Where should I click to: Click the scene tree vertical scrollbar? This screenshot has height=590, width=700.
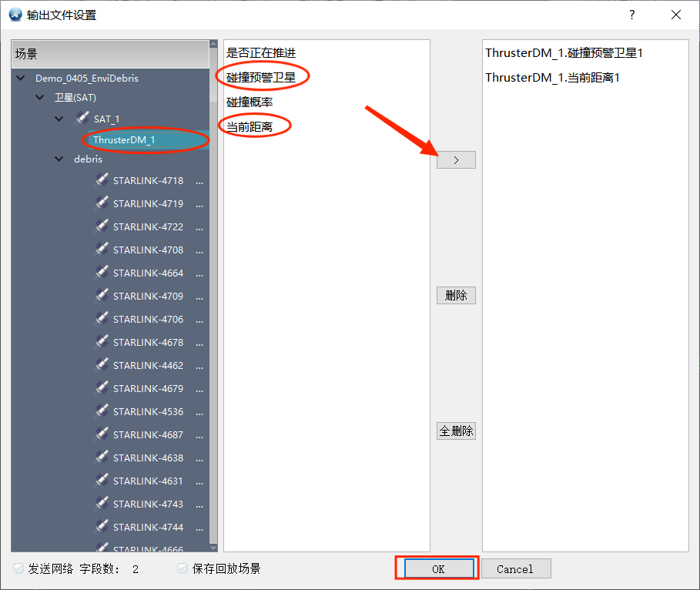point(213,296)
